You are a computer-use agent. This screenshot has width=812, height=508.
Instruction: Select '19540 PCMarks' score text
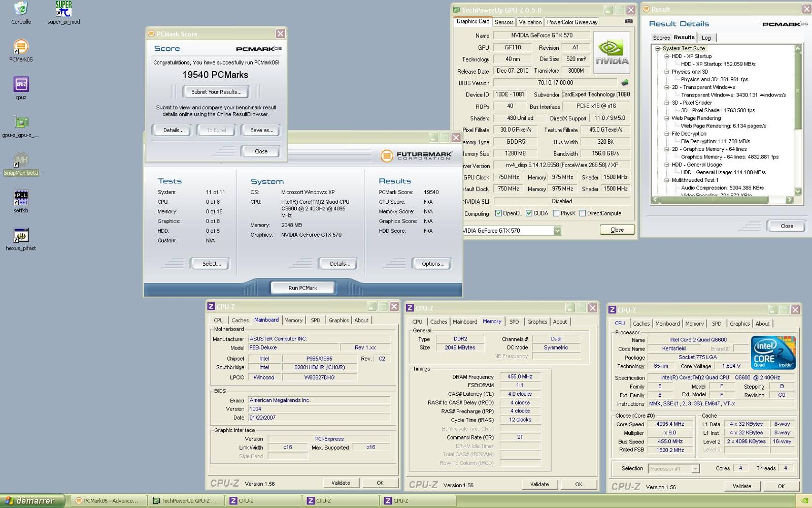[x=215, y=75]
